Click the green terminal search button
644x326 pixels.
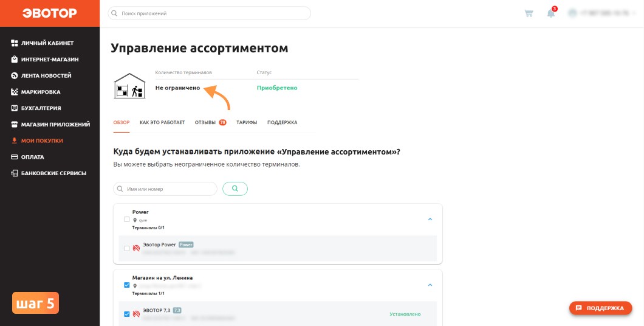235,189
